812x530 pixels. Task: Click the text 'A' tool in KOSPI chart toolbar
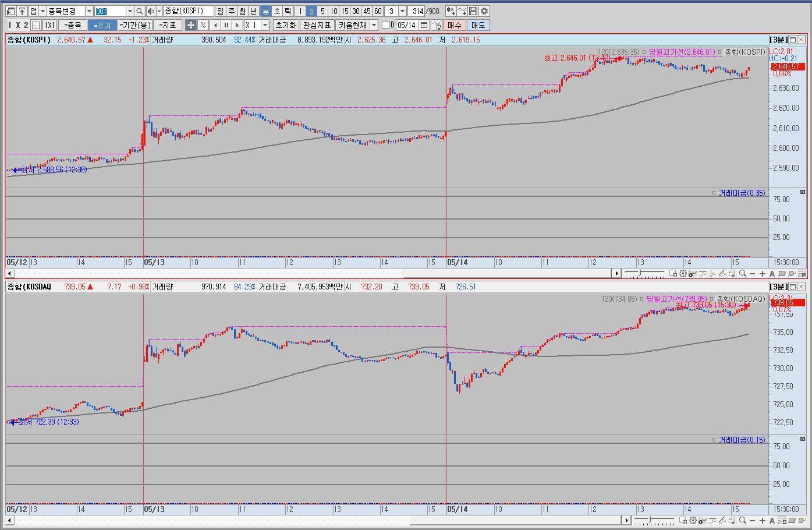pos(772,273)
